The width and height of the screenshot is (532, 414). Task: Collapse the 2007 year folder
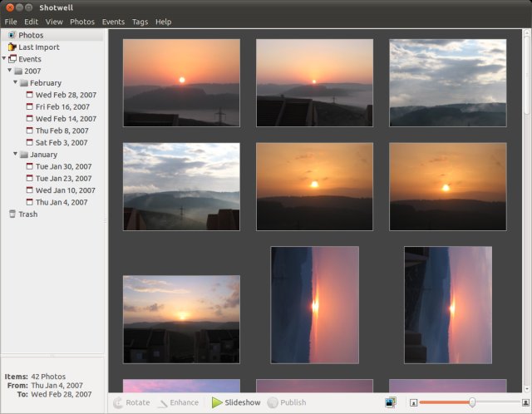(10, 71)
